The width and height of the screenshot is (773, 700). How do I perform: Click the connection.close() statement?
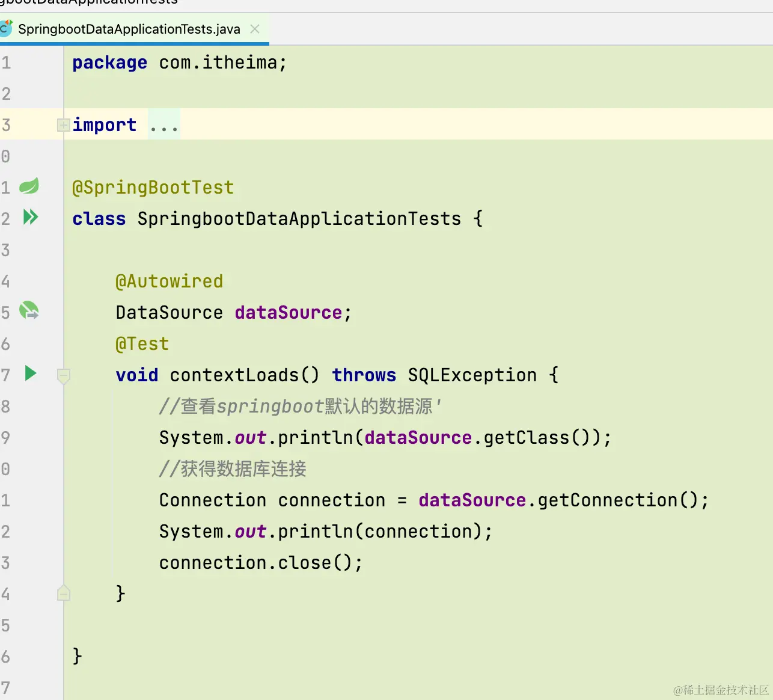tap(261, 563)
